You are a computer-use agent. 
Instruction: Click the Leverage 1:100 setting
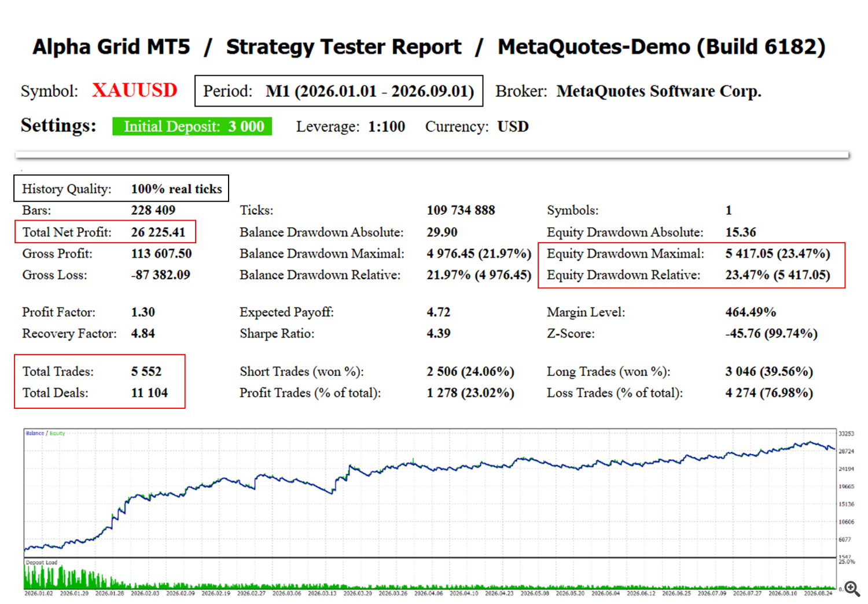coord(351,127)
